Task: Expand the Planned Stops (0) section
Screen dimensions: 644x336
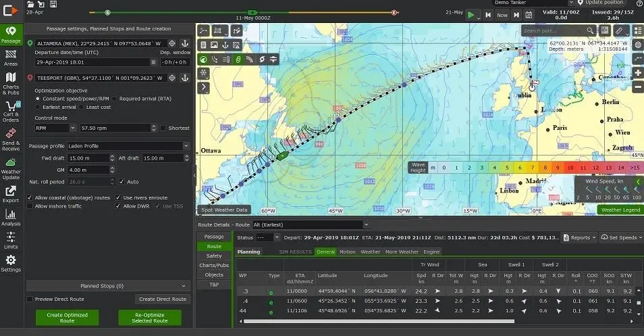Action: 109,286
